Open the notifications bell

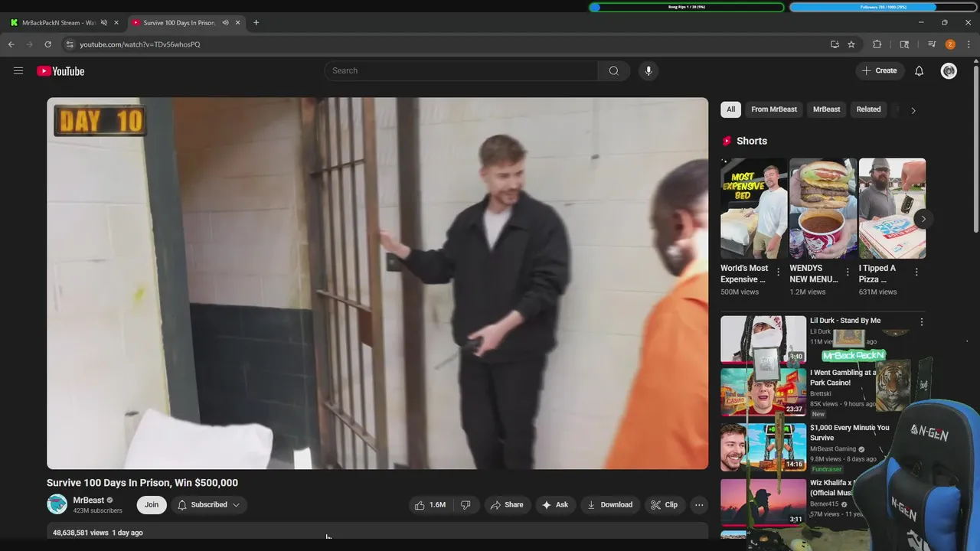pos(920,70)
